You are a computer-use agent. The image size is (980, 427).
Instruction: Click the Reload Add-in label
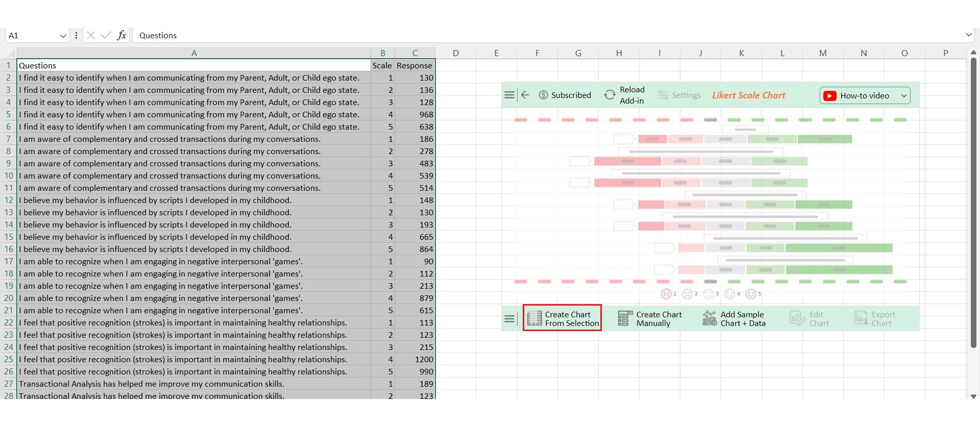[632, 95]
